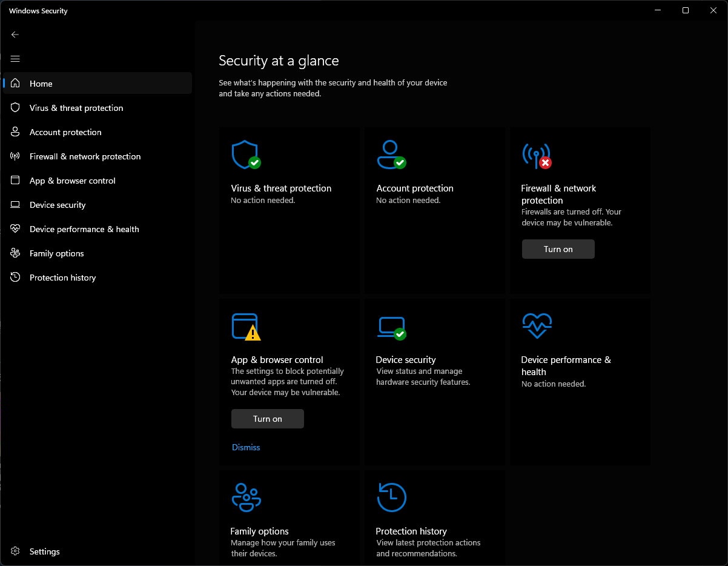This screenshot has height=566, width=728.
Task: Click the Home house icon in sidebar
Action: [15, 84]
